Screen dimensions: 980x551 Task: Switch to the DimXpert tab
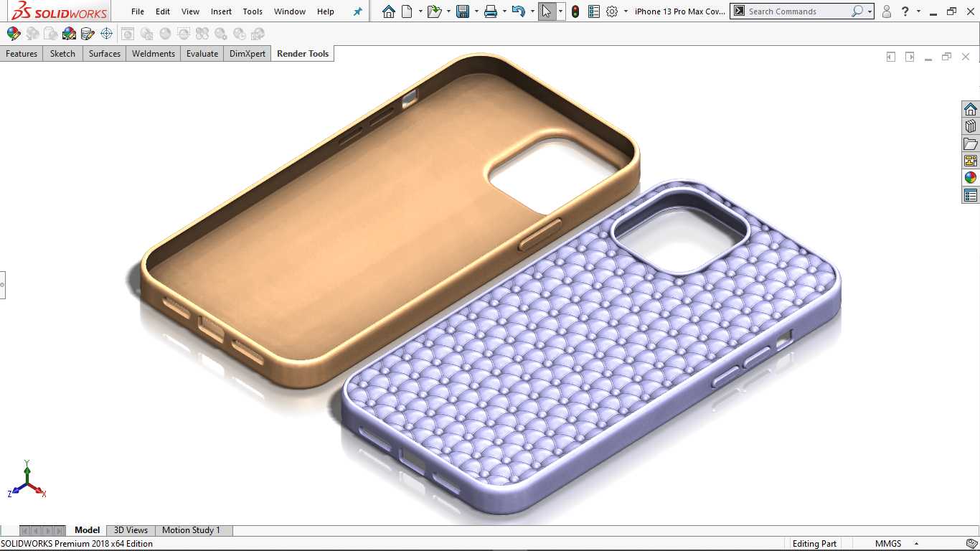click(x=248, y=54)
